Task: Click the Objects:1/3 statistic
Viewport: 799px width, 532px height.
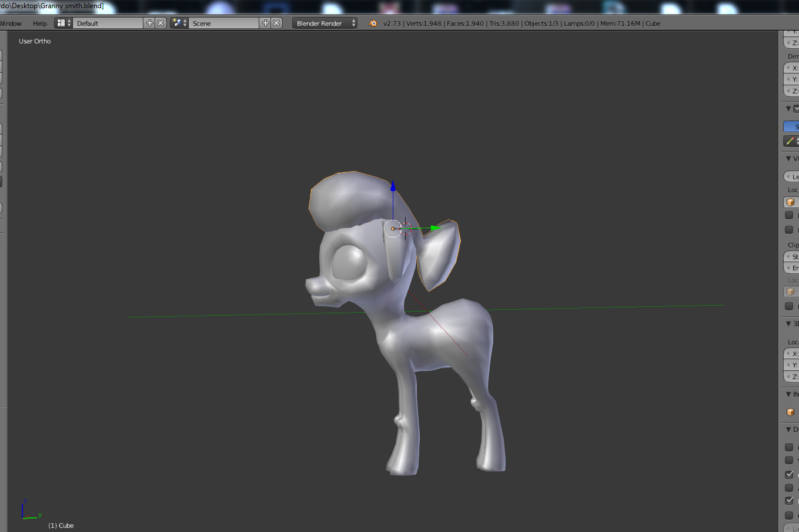Action: pyautogui.click(x=541, y=24)
